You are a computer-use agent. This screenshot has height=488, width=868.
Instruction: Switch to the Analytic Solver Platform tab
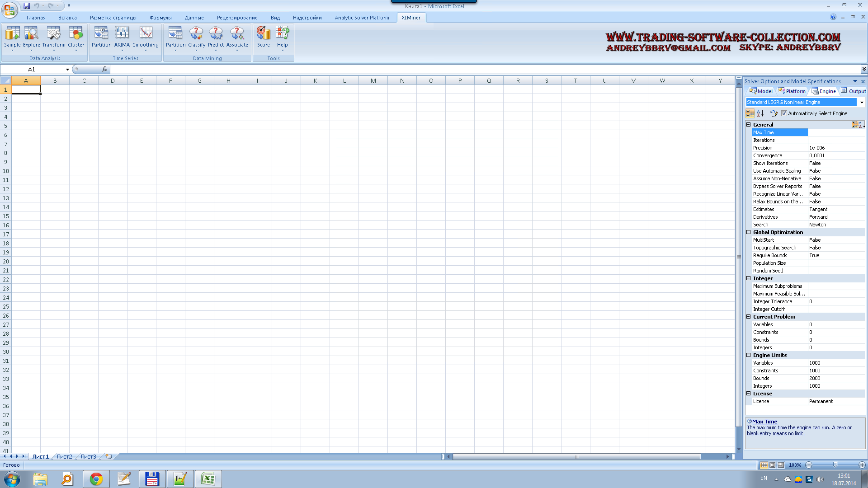362,18
